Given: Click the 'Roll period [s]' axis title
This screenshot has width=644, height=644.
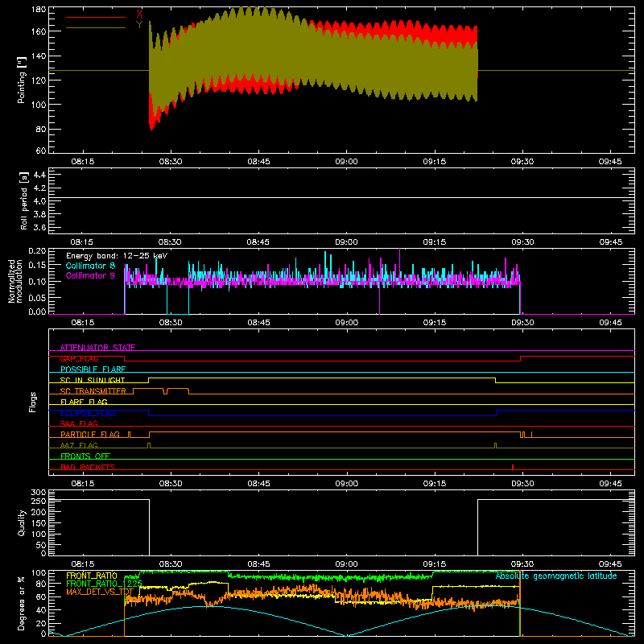Looking at the screenshot, I should [23, 200].
